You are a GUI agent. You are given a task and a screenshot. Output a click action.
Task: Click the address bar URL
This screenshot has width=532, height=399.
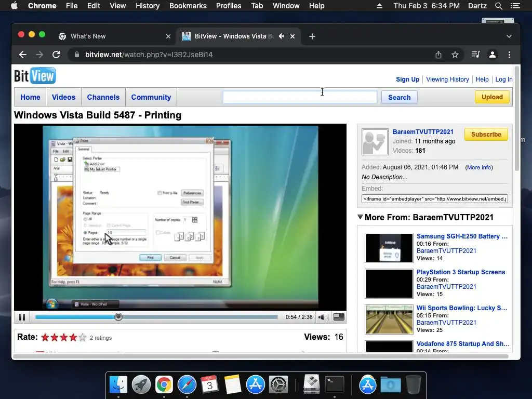(149, 55)
